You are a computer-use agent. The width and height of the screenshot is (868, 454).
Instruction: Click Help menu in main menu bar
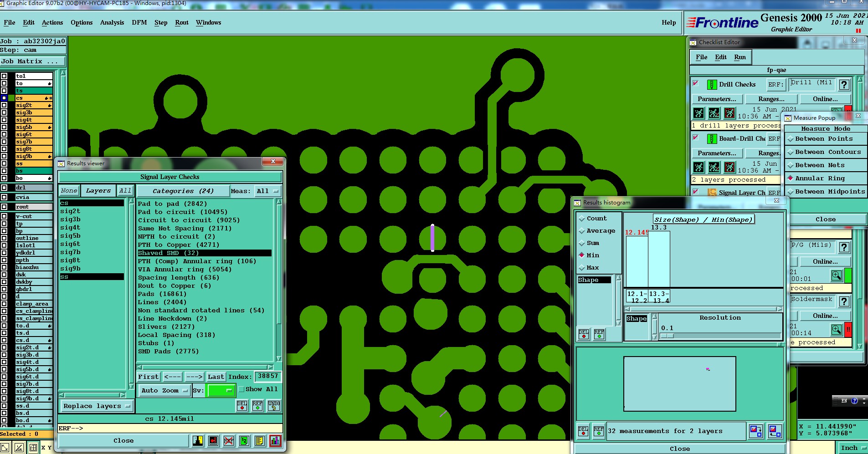pos(669,23)
